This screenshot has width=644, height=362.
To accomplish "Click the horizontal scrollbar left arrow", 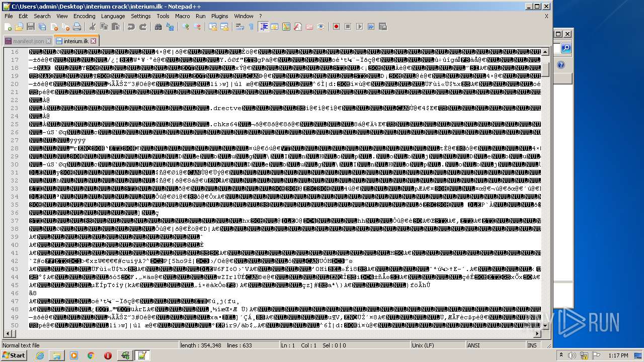I will click(x=8, y=333).
